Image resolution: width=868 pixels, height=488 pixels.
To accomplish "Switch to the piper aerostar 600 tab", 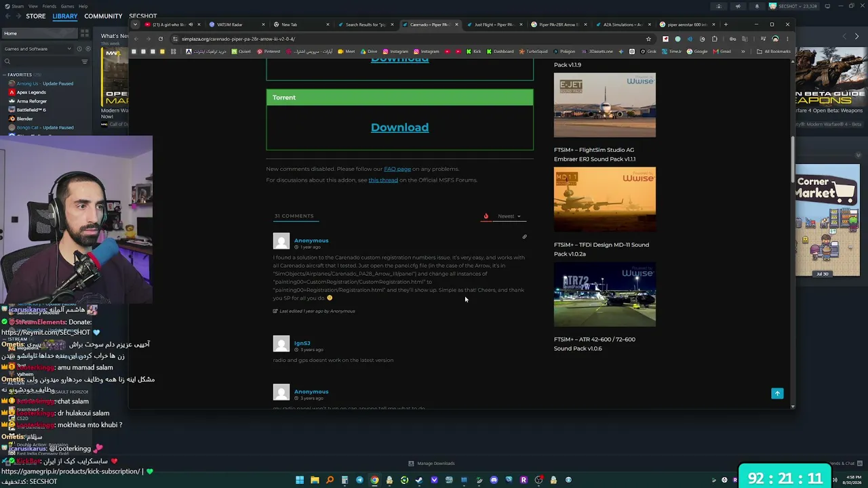I will [x=688, y=24].
